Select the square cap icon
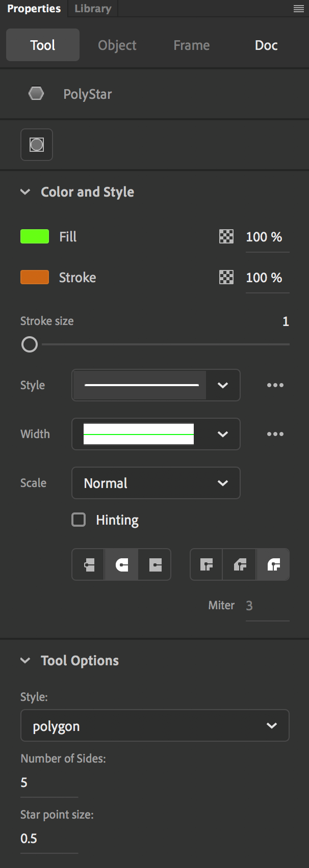 tap(155, 564)
